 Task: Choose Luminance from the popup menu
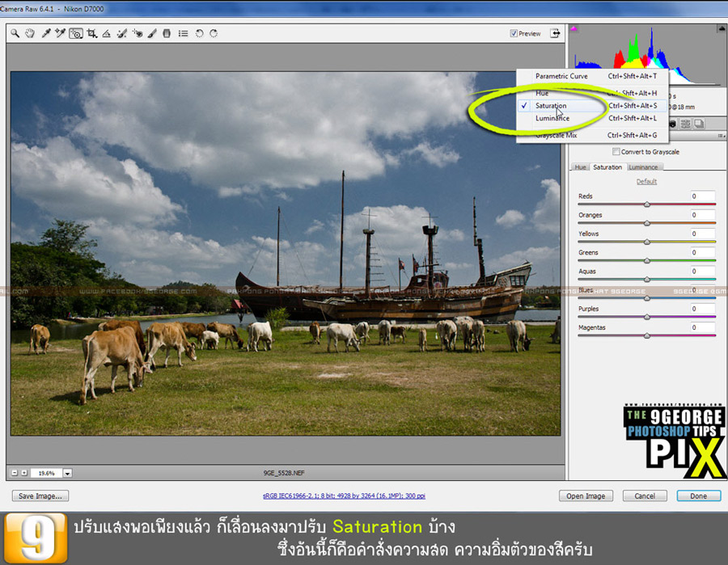coord(592,118)
